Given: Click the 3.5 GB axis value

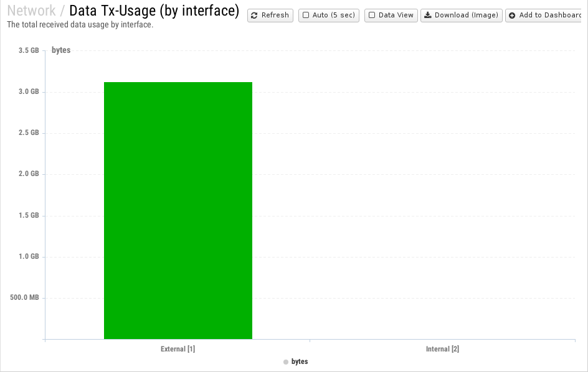Looking at the screenshot, I should [x=29, y=50].
